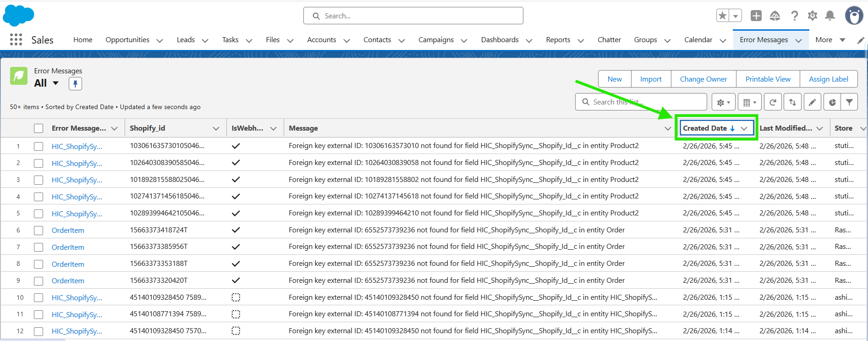868x341 pixels.
Task: Tick the checkbox for row 2
Action: [38, 163]
